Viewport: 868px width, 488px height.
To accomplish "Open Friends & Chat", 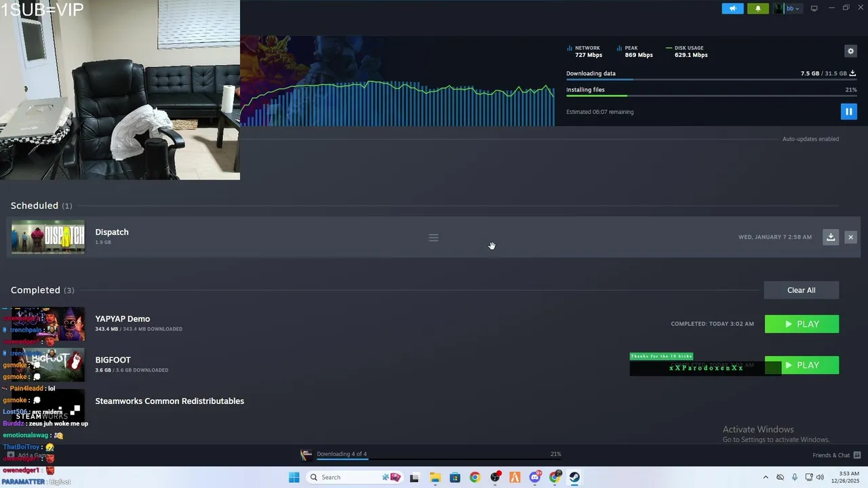I will tap(837, 455).
